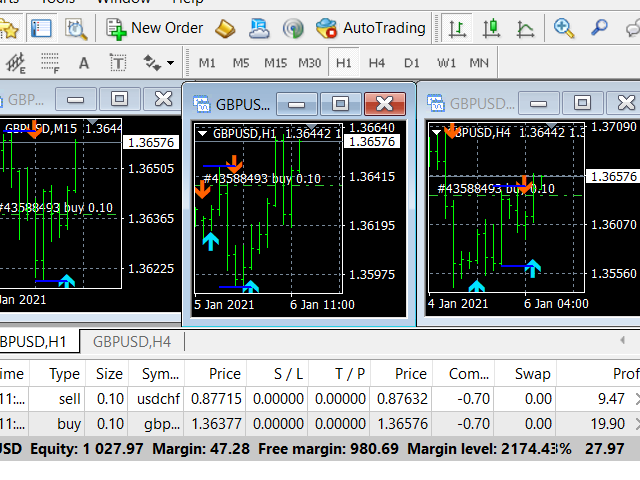The width and height of the screenshot is (640, 480).
Task: Open the Window menu
Action: 123,2
